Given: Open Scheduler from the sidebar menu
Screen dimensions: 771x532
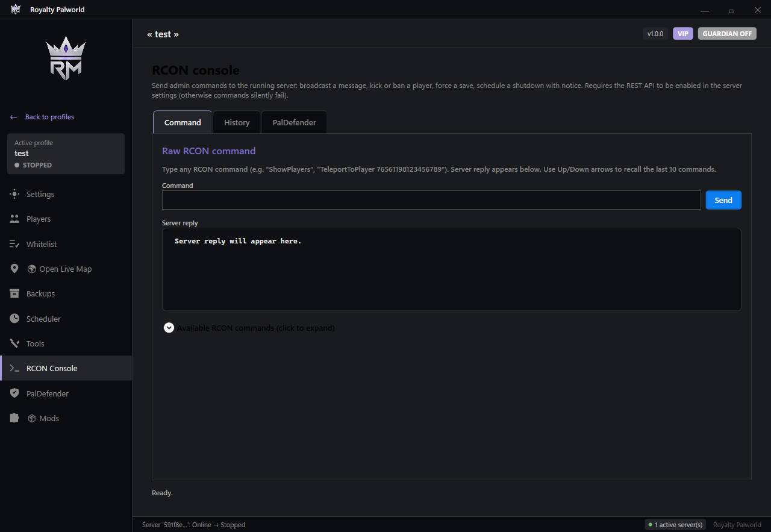Looking at the screenshot, I should 66,319.
